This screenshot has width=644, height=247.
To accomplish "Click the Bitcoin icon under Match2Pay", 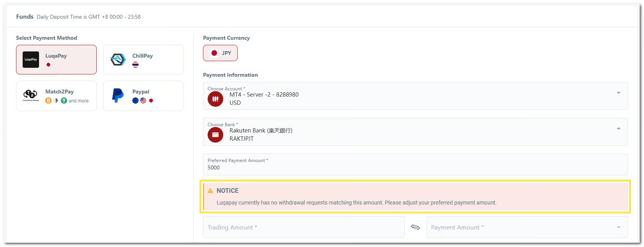I will (48, 101).
